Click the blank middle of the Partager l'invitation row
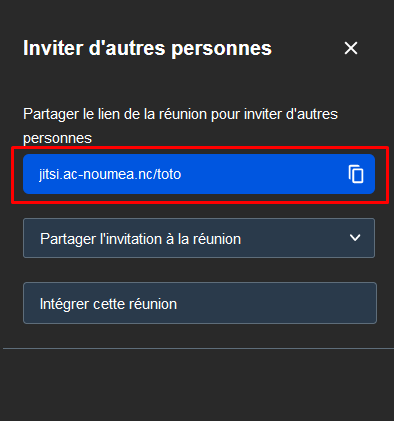Image resolution: width=394 pixels, height=421 pixels. (295, 238)
